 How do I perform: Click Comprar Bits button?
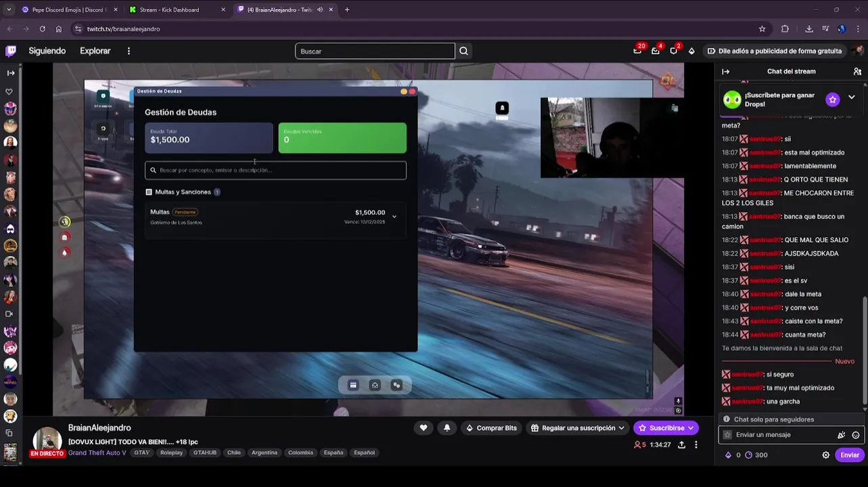coord(491,427)
